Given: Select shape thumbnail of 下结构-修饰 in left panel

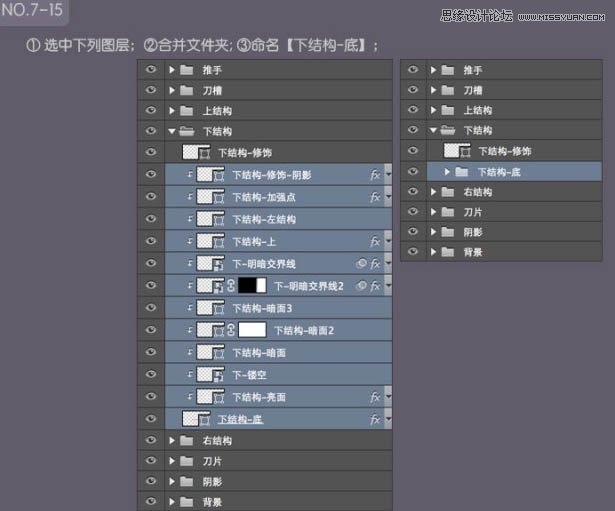Looking at the screenshot, I should (197, 152).
